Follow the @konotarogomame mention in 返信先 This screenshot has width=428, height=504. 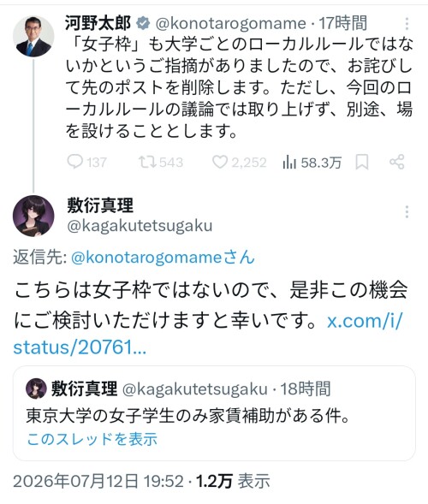163,258
